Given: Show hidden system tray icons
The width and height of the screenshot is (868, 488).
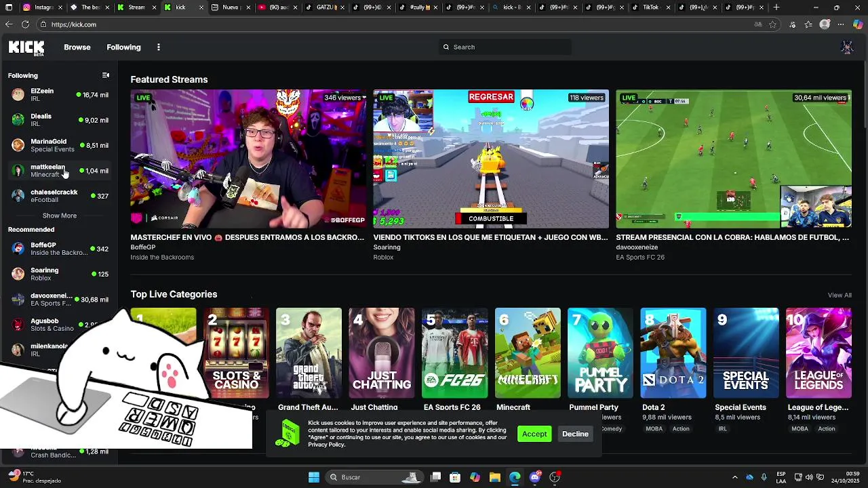Looking at the screenshot, I should pyautogui.click(x=734, y=477).
